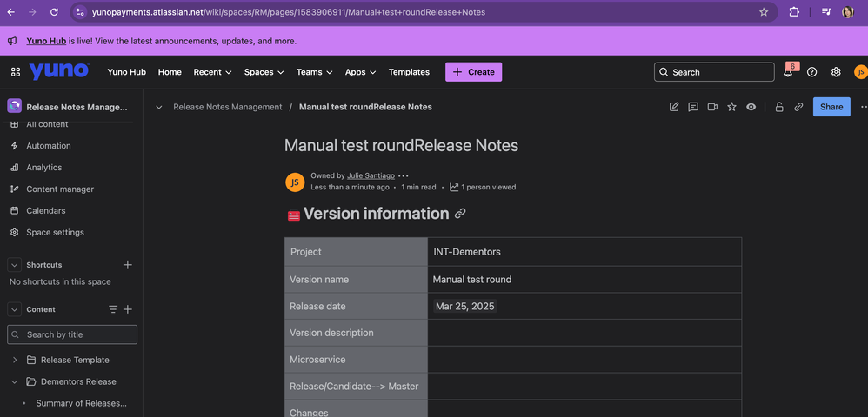868x417 pixels.
Task: Open the page comments icon
Action: (x=693, y=107)
